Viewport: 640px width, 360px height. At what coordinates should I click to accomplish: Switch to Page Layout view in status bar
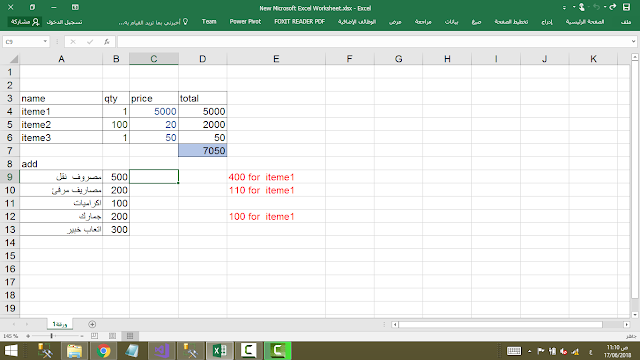[x=112, y=336]
